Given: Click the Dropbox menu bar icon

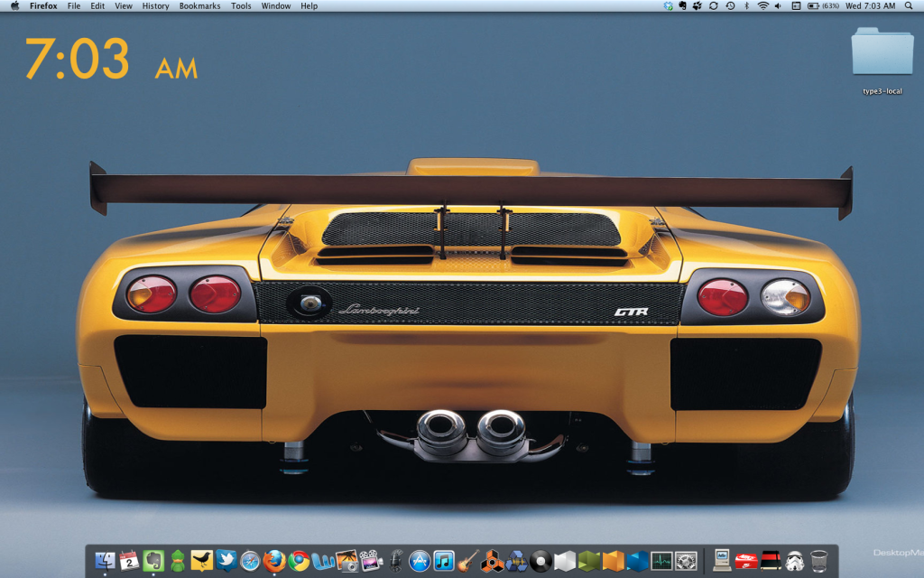Looking at the screenshot, I should [668, 6].
